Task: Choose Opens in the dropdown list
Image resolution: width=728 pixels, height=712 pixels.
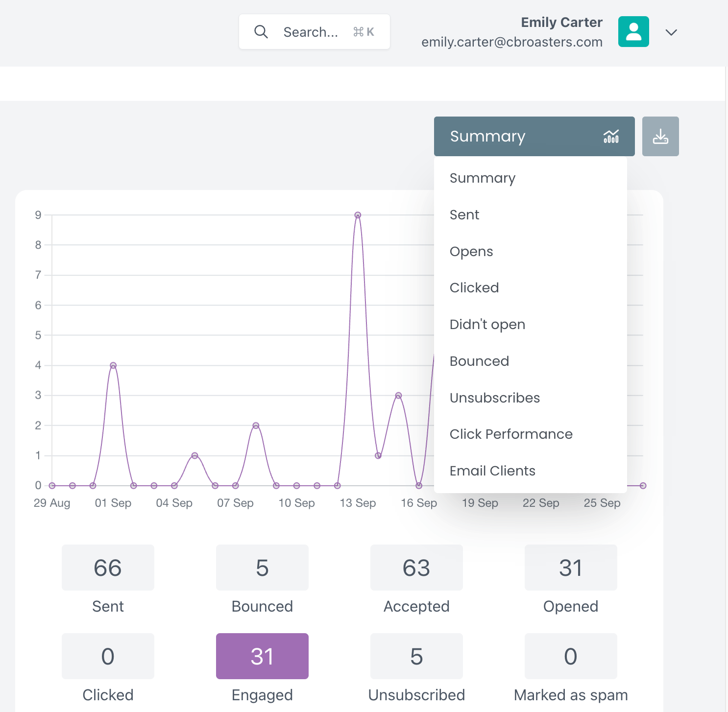Action: coord(471,252)
